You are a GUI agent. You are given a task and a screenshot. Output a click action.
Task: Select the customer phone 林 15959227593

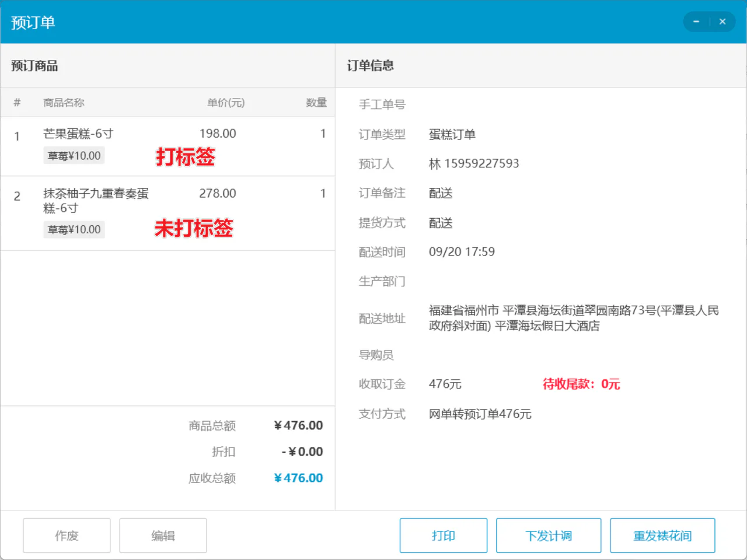474,163
